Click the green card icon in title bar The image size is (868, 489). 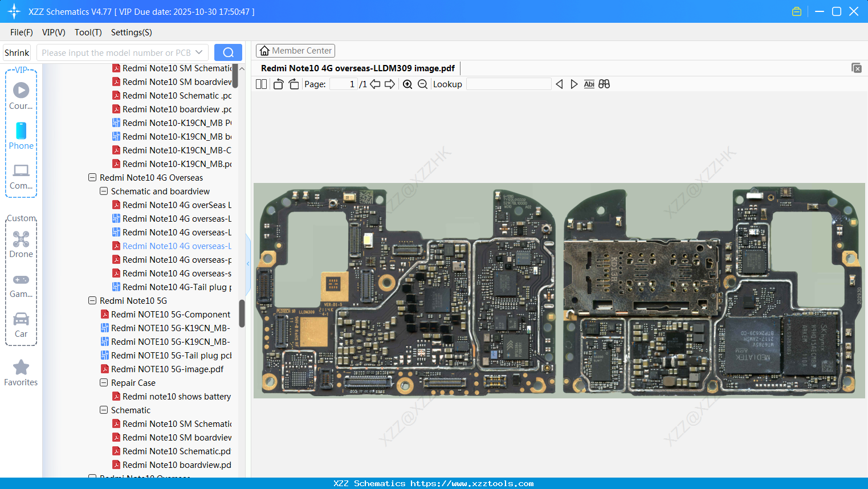796,11
